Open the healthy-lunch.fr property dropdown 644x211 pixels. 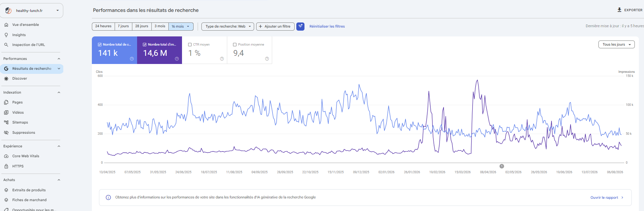(32, 11)
